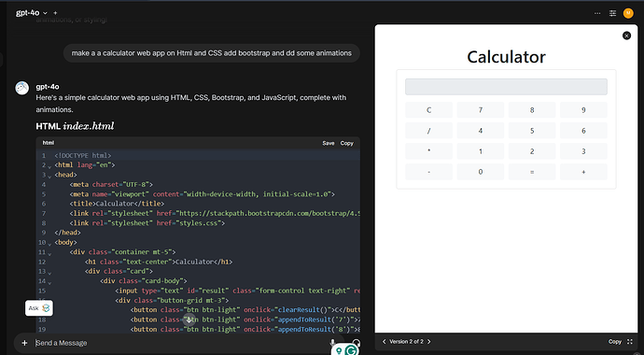Collapse the head tag at line 3
Screen dimensions: 644x355
point(49,177)
